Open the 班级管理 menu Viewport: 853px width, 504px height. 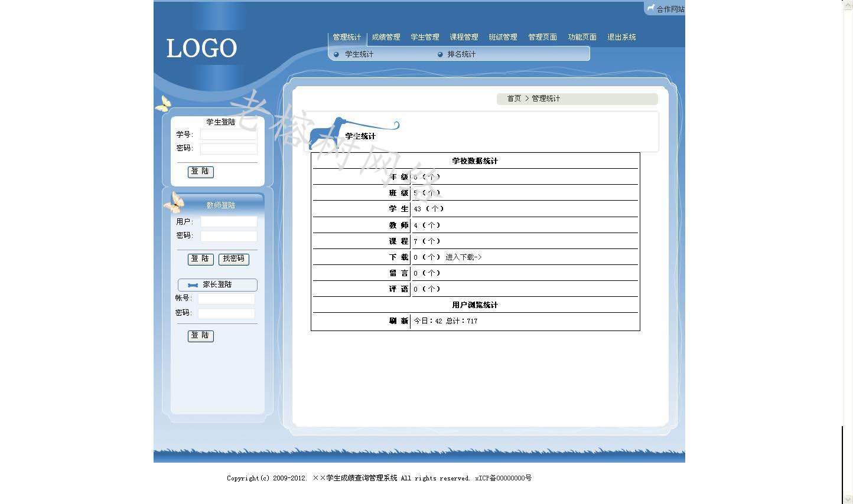point(503,37)
